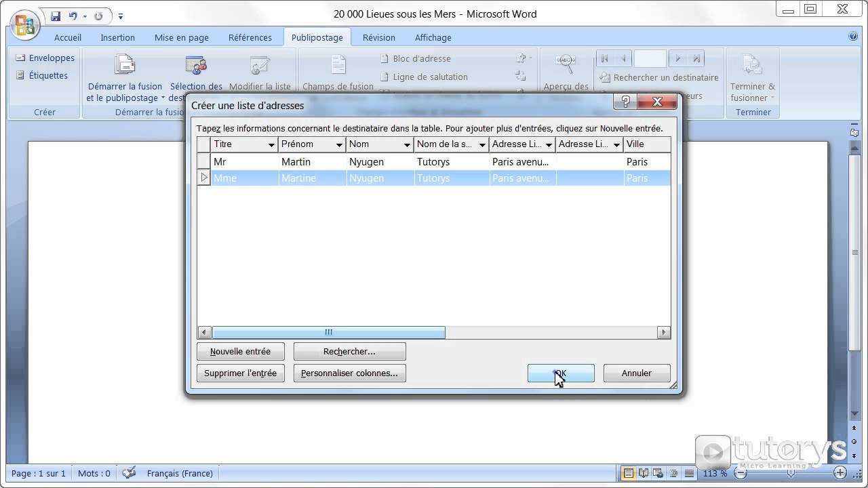The image size is (868, 488).
Task: Switch to Full Screen Reading view
Action: click(x=644, y=473)
